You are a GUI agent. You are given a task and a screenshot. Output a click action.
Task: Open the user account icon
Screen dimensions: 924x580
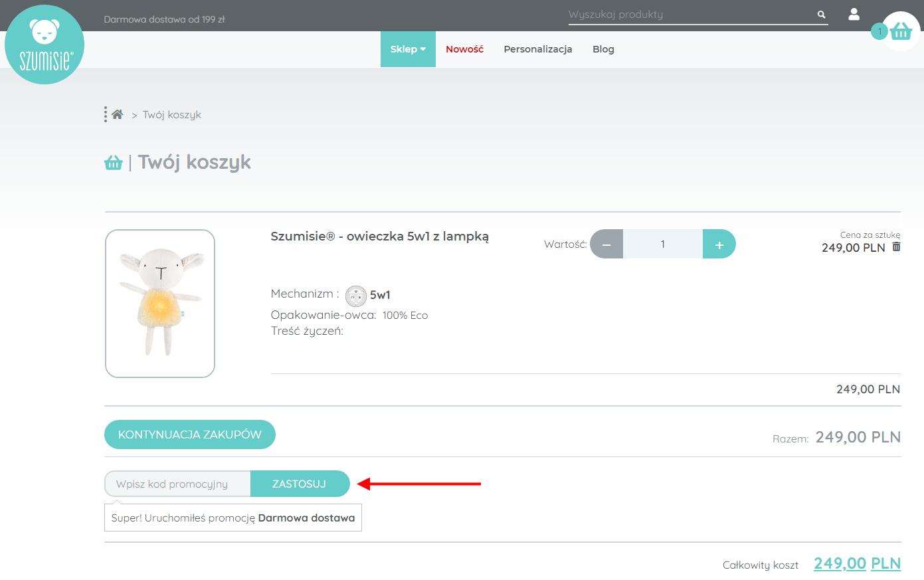point(854,14)
